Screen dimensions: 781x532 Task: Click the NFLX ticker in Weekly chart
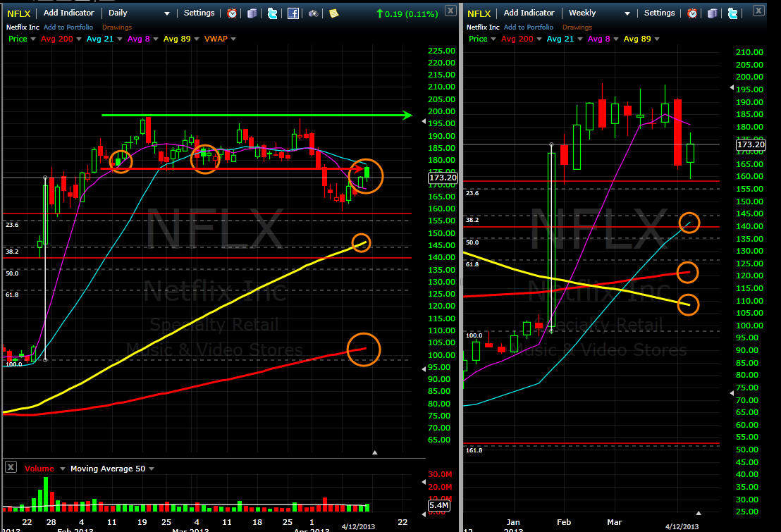(x=479, y=13)
